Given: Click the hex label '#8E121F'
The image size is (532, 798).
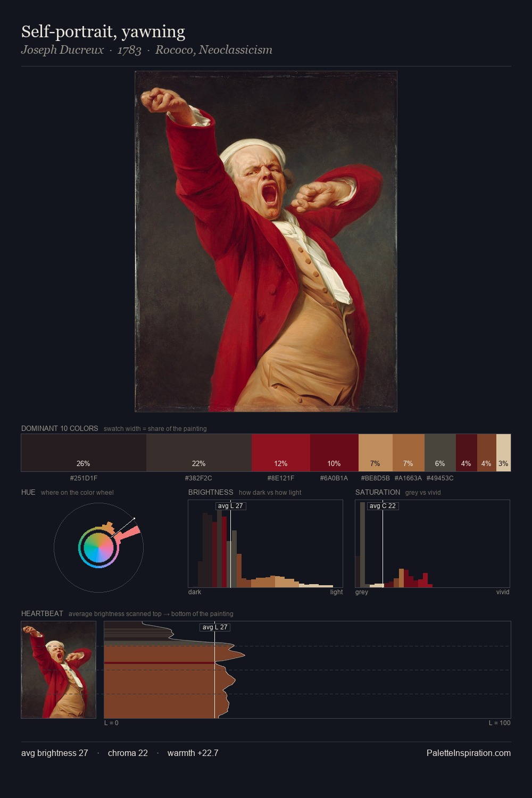Looking at the screenshot, I should point(281,478).
